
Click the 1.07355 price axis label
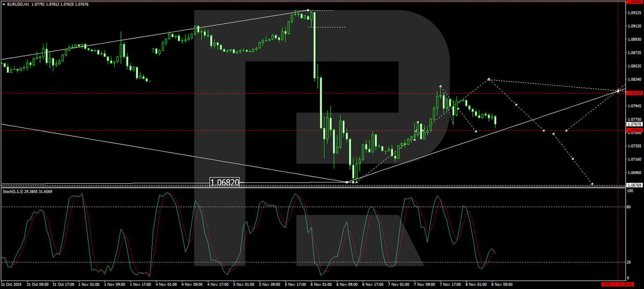point(635,146)
